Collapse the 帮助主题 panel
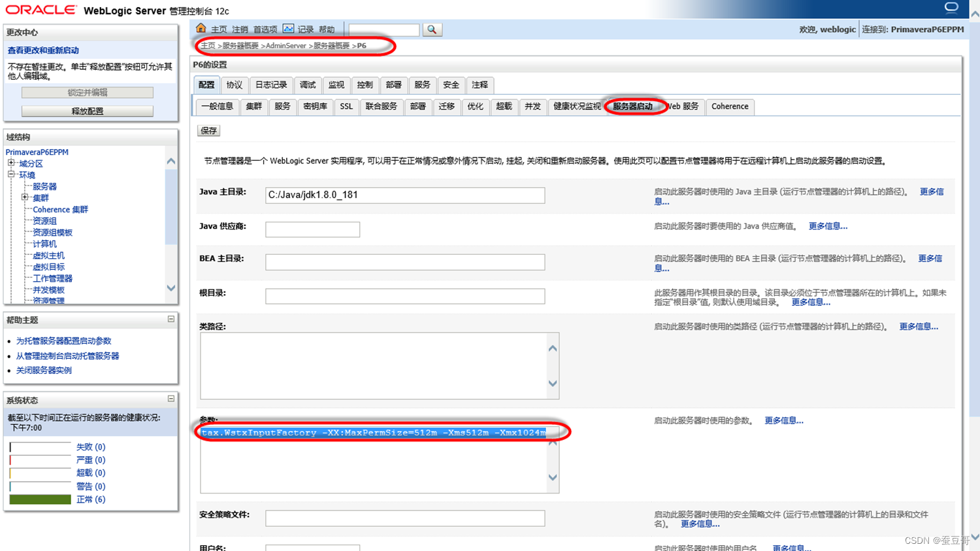 point(171,319)
